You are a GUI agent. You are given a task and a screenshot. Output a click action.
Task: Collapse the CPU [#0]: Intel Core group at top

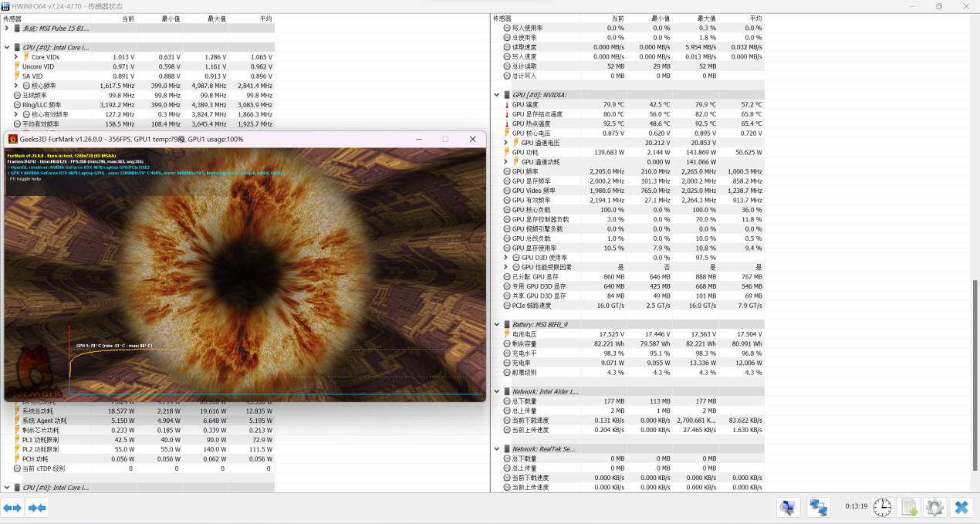7,47
